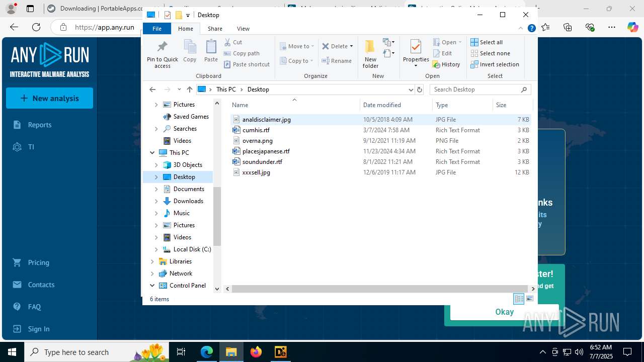The height and width of the screenshot is (362, 644).
Task: Open file History
Action: click(446, 64)
